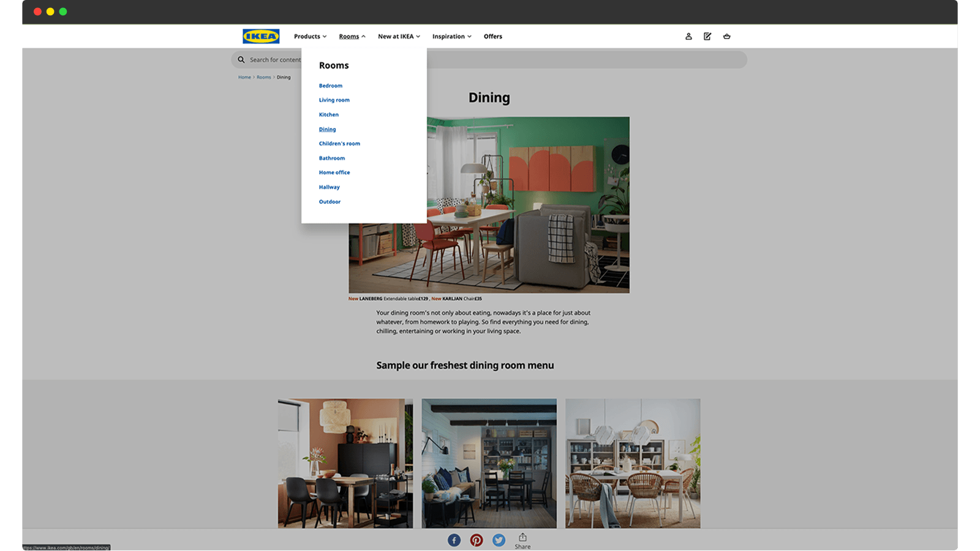Select Bedroom from the Rooms menu
The height and width of the screenshot is (551, 980).
(x=331, y=86)
